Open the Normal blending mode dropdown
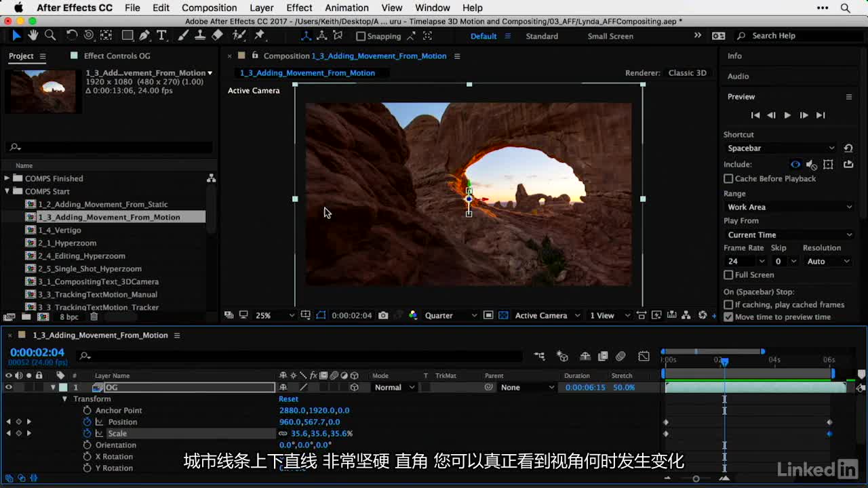Image resolution: width=868 pixels, height=488 pixels. 394,387
